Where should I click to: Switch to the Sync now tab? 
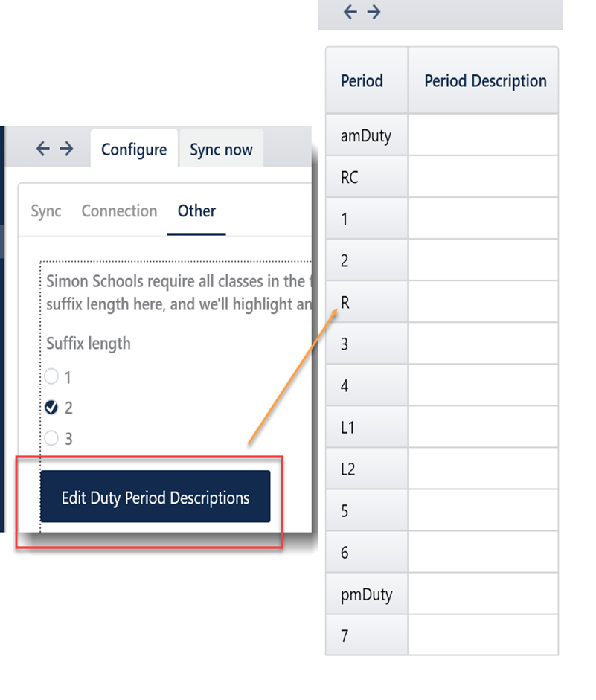pos(221,150)
